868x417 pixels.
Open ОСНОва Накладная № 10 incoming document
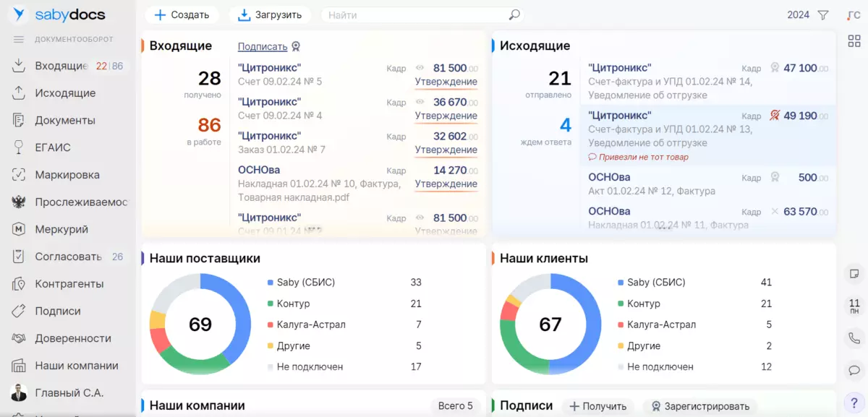pos(357,184)
